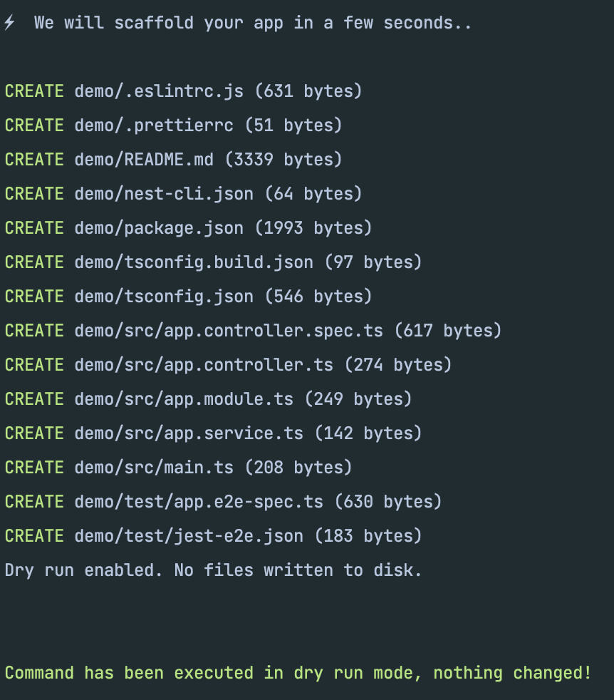Click the demo/test/app.e2e-spec.ts path
The height and width of the screenshot is (700, 614).
(x=199, y=502)
